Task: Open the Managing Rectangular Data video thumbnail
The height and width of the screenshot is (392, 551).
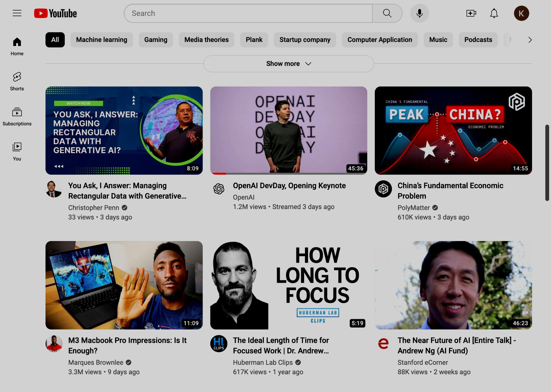Action: click(124, 130)
